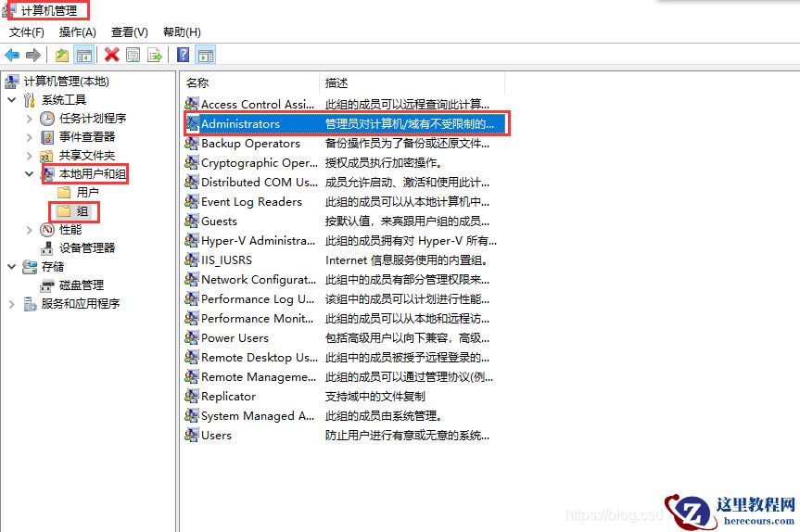
Task: Click the Up one level folder icon
Action: 62,55
